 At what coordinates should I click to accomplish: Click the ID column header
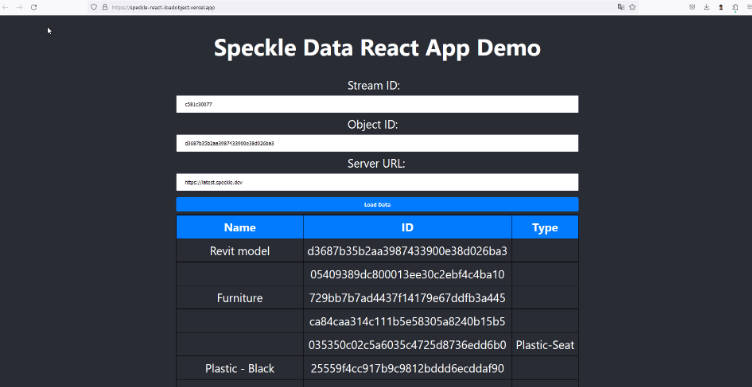[407, 227]
